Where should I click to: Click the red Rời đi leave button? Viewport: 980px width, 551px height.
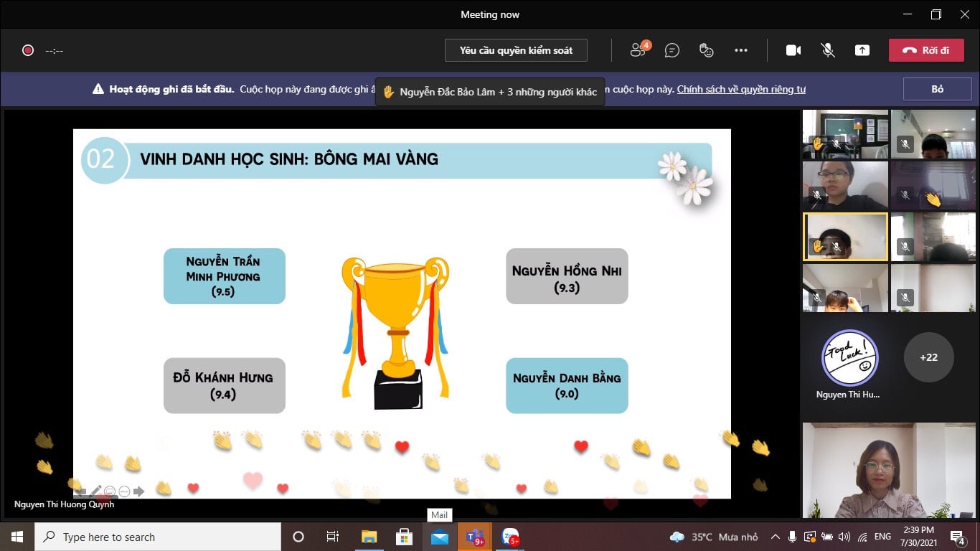coord(925,50)
